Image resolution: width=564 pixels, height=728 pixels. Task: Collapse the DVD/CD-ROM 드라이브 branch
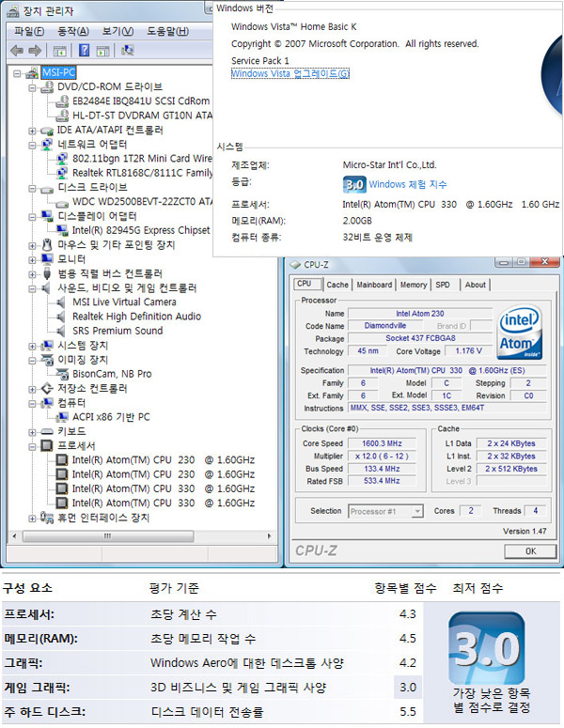point(32,87)
